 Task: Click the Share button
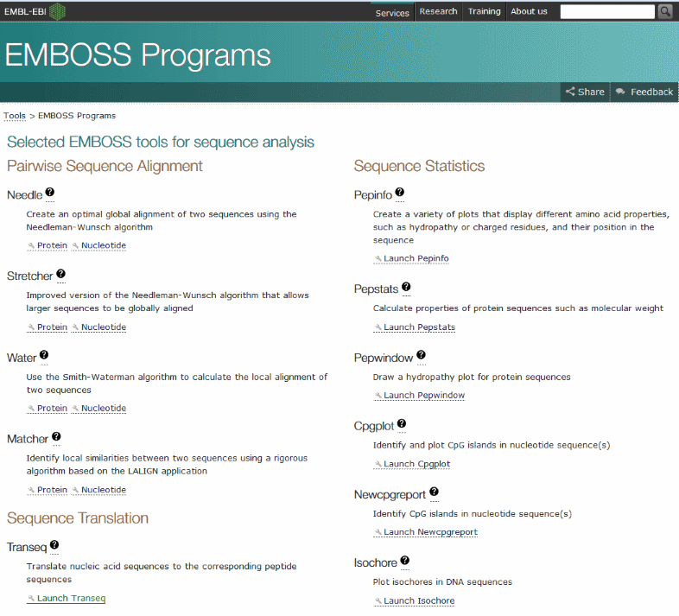tap(585, 92)
